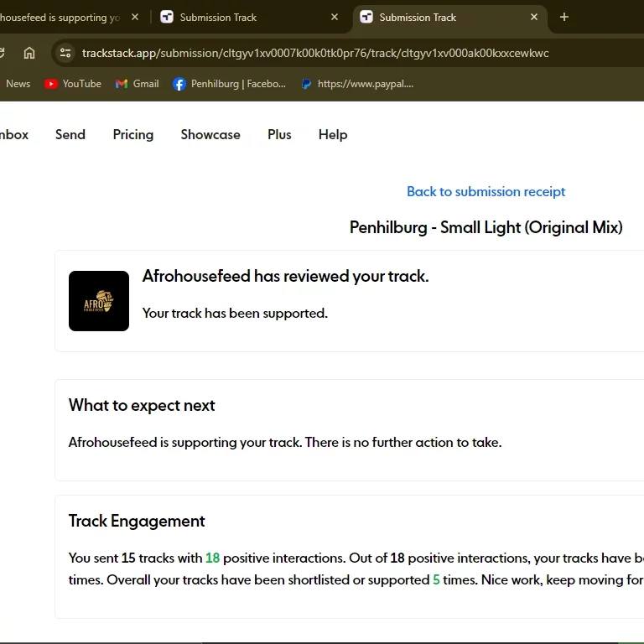Click text 'Your track has been supported.'
The image size is (644, 644).
coord(235,314)
